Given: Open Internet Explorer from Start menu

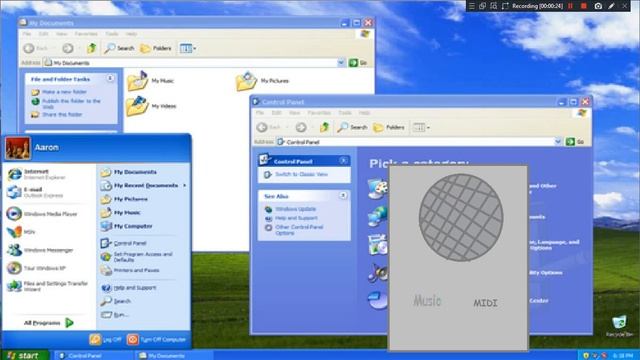Looking at the screenshot, I should click(x=36, y=174).
